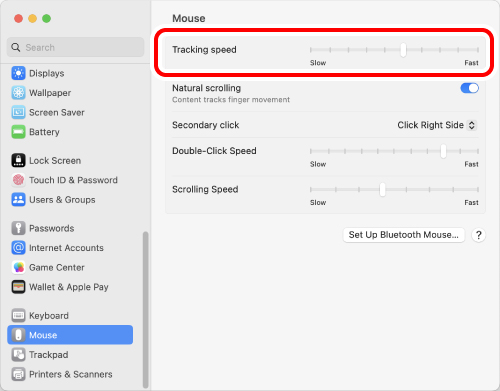Click the Displays sidebar icon
The width and height of the screenshot is (500, 391).
coord(18,73)
